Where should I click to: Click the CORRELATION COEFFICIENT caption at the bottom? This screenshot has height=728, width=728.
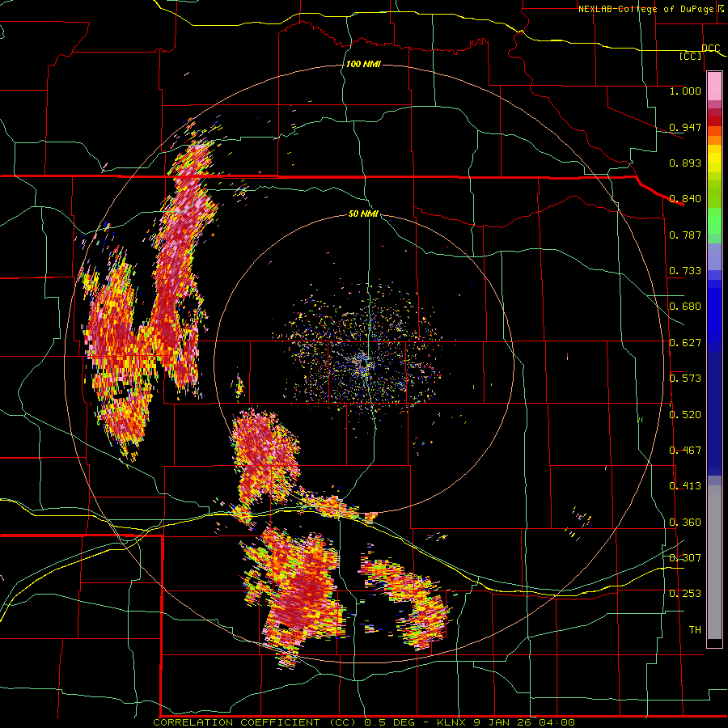tap(363, 722)
